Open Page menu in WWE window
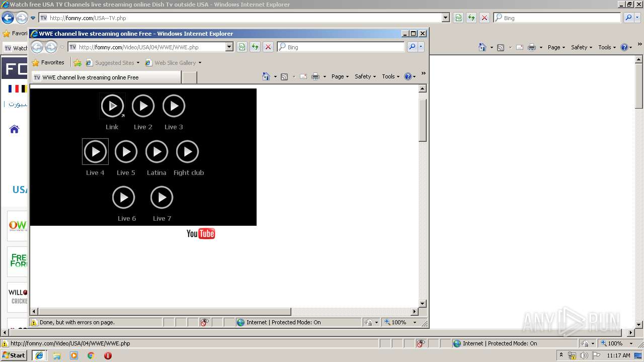Viewport: 644px width, 362px height. pos(340,76)
